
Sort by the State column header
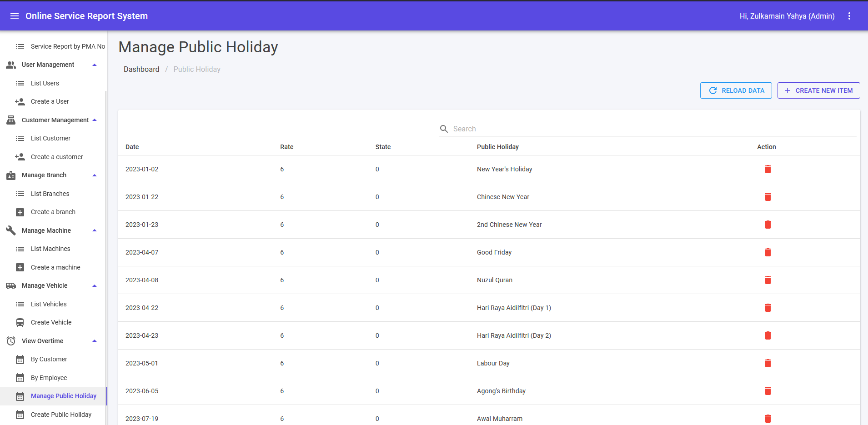pos(383,147)
